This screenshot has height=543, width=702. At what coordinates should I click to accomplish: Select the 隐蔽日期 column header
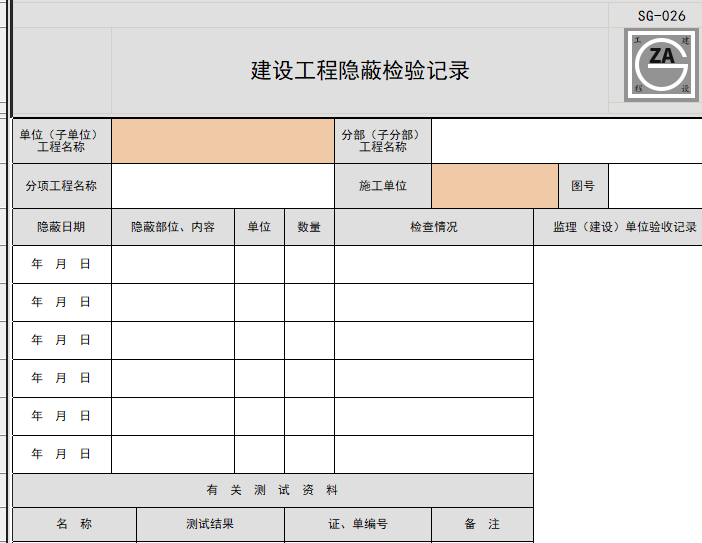62,227
